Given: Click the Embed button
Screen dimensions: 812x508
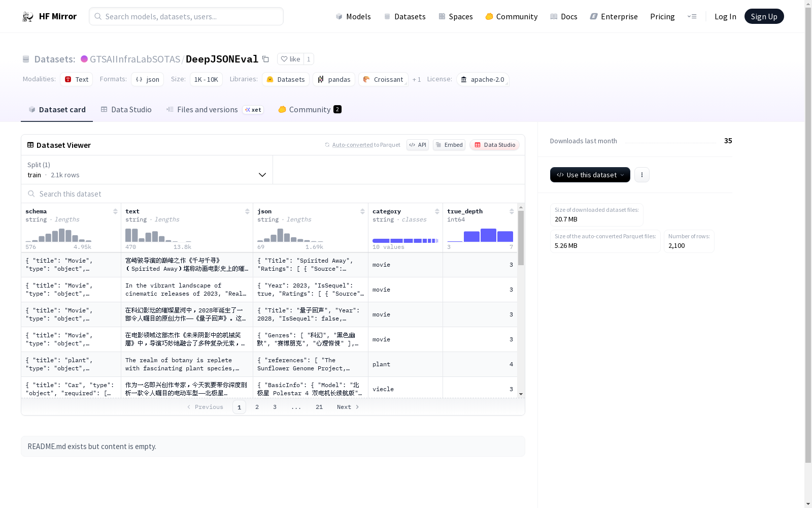Looking at the screenshot, I should pos(449,145).
